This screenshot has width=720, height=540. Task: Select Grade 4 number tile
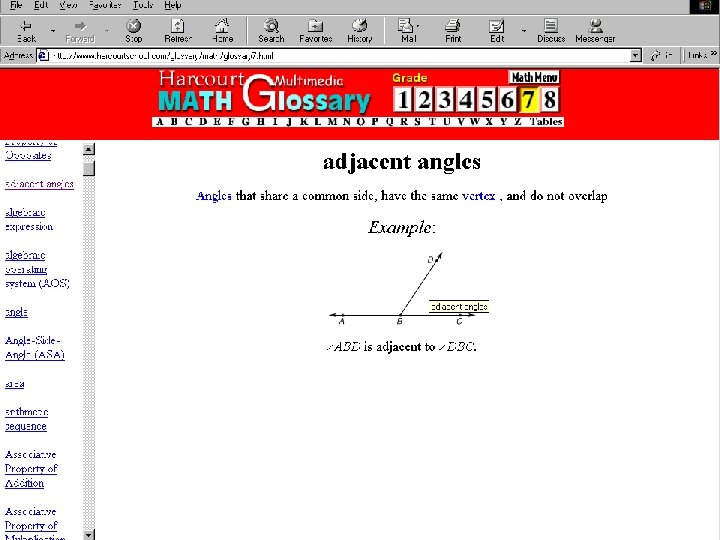(x=466, y=100)
